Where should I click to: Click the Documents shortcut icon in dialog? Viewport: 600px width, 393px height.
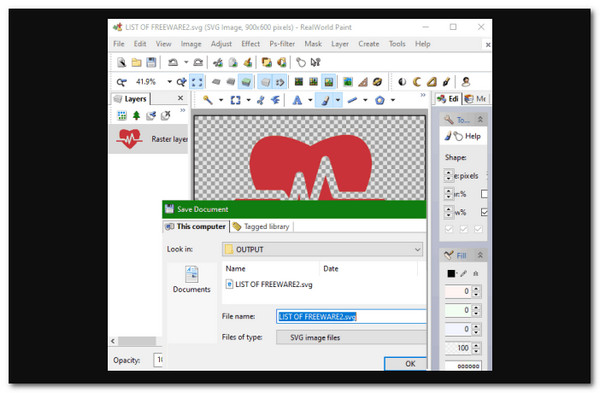191,279
